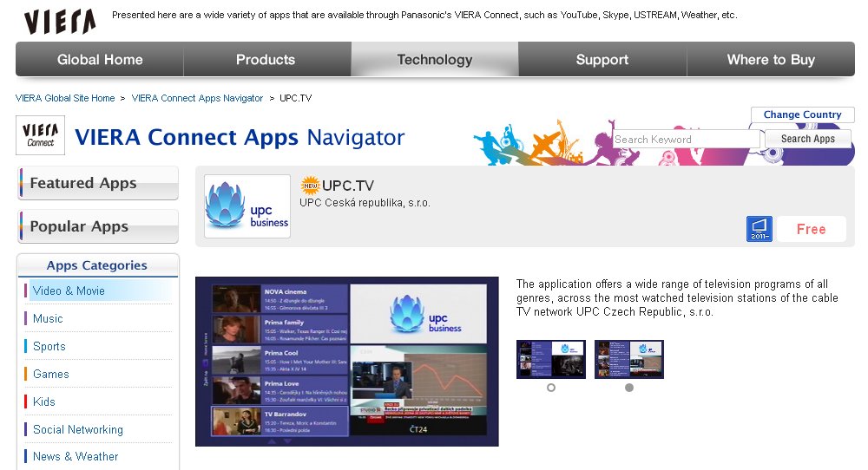
Task: Go to VIERA Connect Apps Navigator breadcrumb
Action: 197,98
